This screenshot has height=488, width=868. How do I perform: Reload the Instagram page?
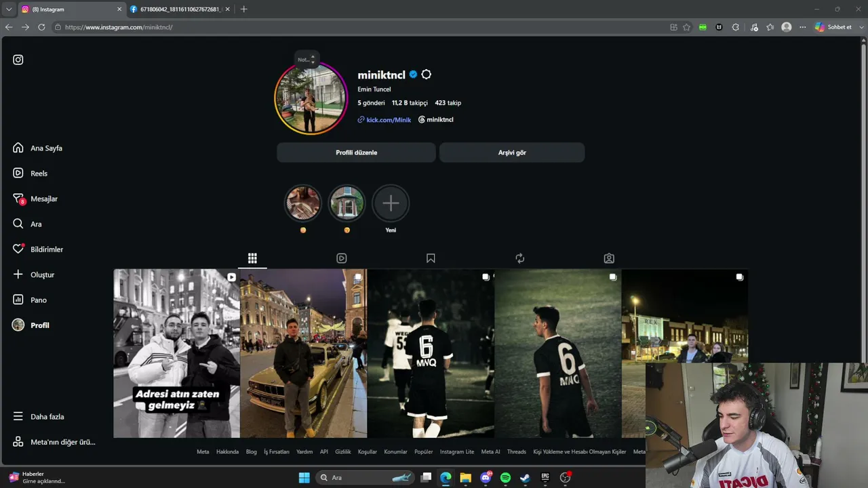point(41,27)
